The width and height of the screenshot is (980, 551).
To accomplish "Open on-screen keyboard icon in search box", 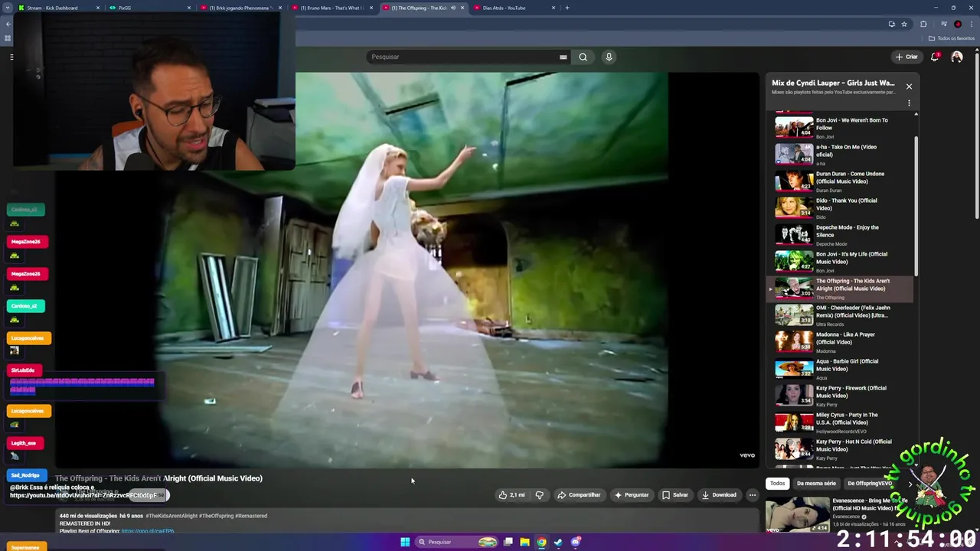I will click(x=563, y=57).
